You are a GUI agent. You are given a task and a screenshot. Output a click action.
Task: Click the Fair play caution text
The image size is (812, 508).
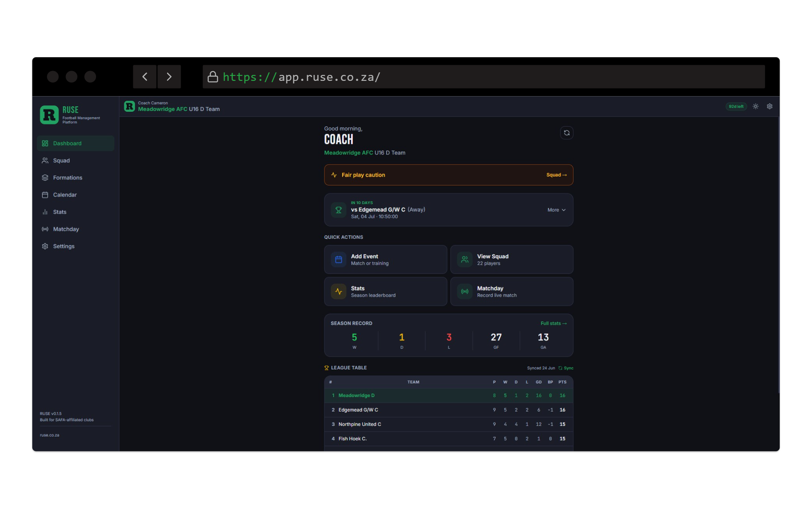point(363,175)
